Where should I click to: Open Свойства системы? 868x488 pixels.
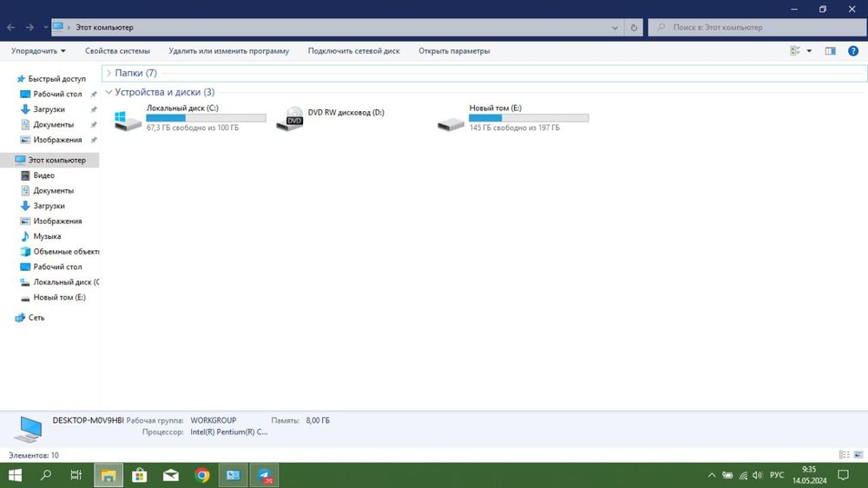(x=117, y=51)
